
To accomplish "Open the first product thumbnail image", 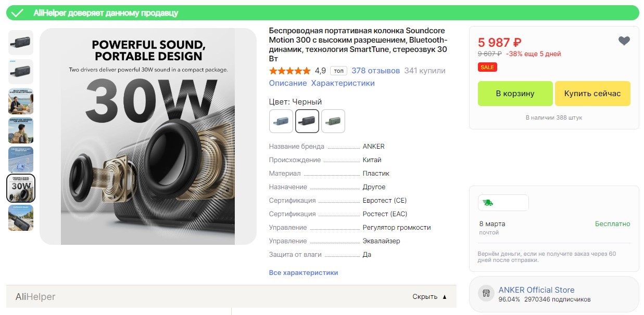I will (21, 43).
